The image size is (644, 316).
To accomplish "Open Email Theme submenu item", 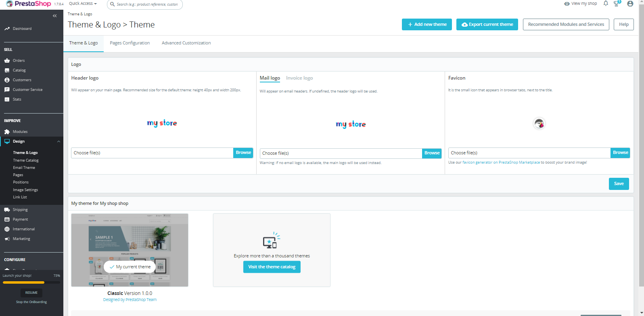I will point(24,168).
